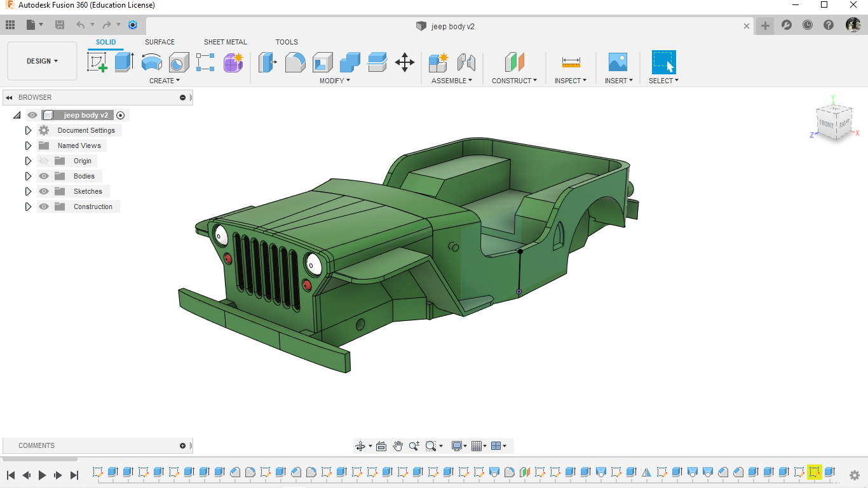The height and width of the screenshot is (488, 868).
Task: Click the Insert image icon
Action: point(618,62)
